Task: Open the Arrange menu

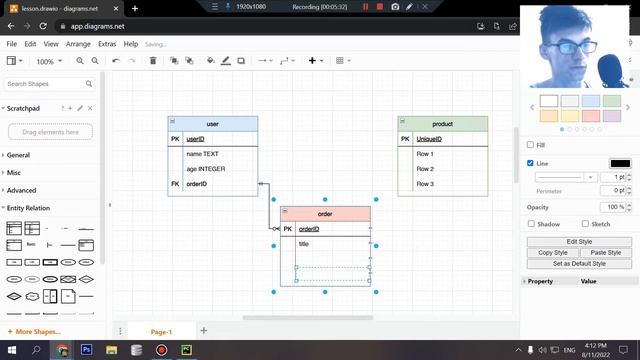Action: [x=78, y=44]
